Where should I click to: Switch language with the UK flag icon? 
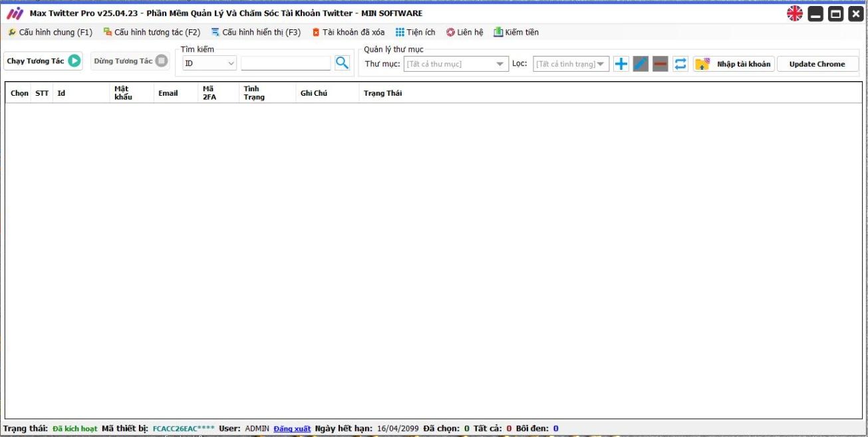click(794, 13)
